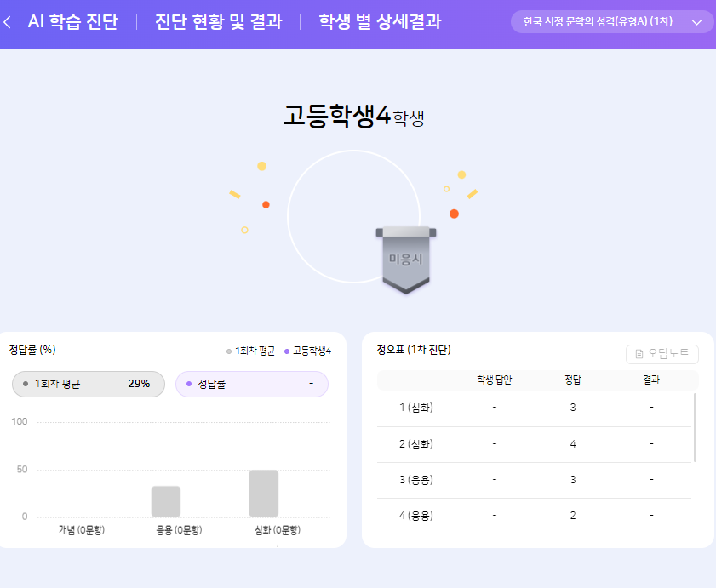Click the 심화 bar in the chart
This screenshot has height=588, width=716.
click(264, 494)
